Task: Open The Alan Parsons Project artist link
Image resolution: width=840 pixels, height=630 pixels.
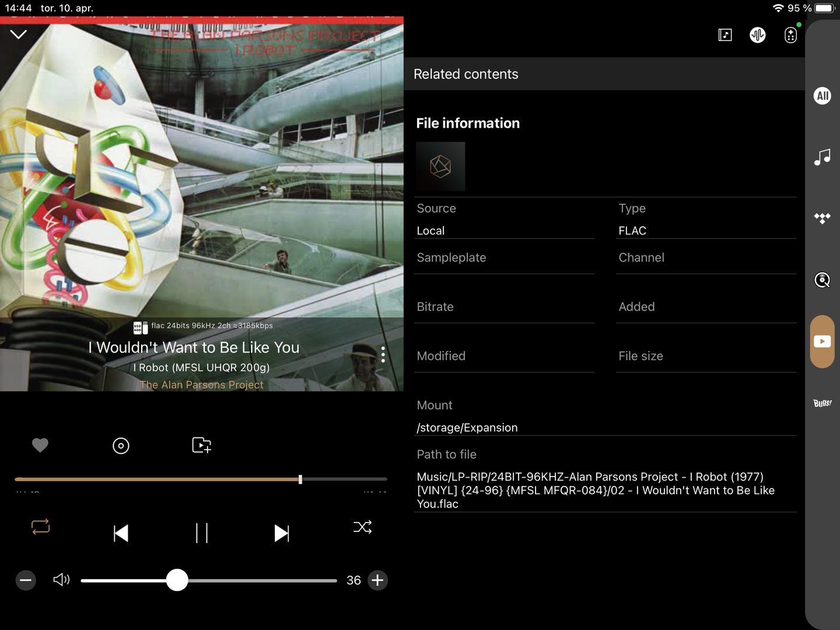Action: point(202,385)
